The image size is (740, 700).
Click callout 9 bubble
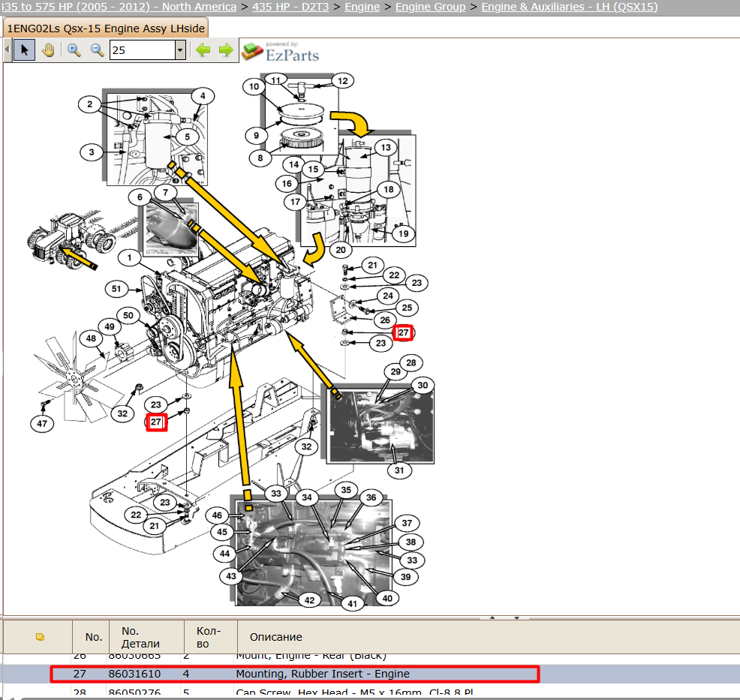pos(256,135)
